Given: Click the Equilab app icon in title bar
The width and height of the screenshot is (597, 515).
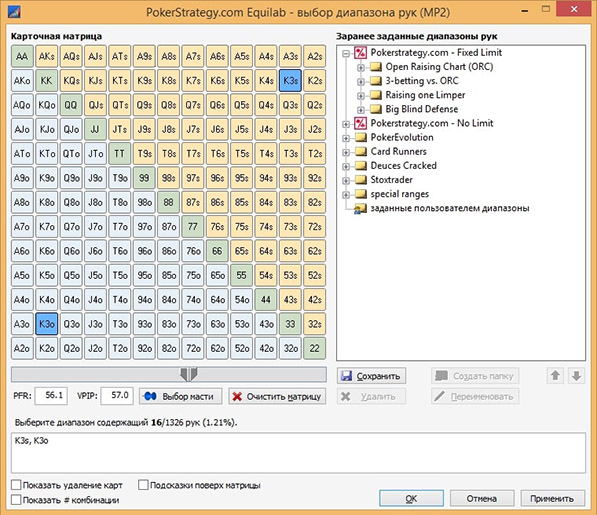Looking at the screenshot, I should [14, 11].
